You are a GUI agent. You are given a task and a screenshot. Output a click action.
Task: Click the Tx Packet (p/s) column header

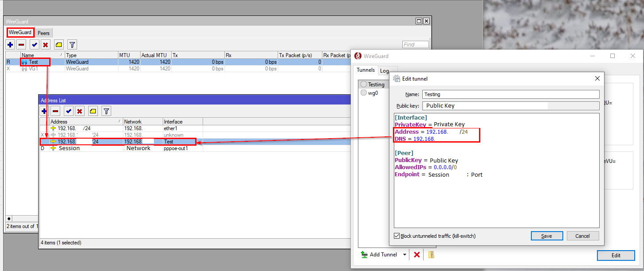(x=299, y=55)
